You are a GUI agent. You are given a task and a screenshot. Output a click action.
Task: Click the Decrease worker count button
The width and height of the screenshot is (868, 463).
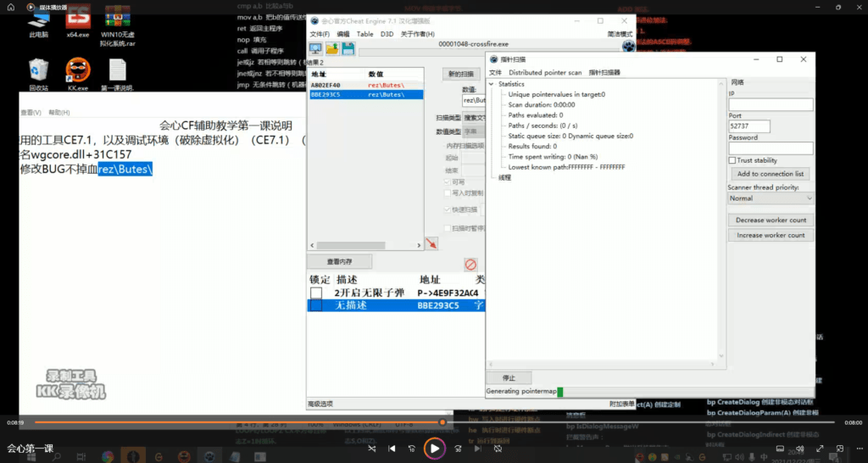(770, 220)
